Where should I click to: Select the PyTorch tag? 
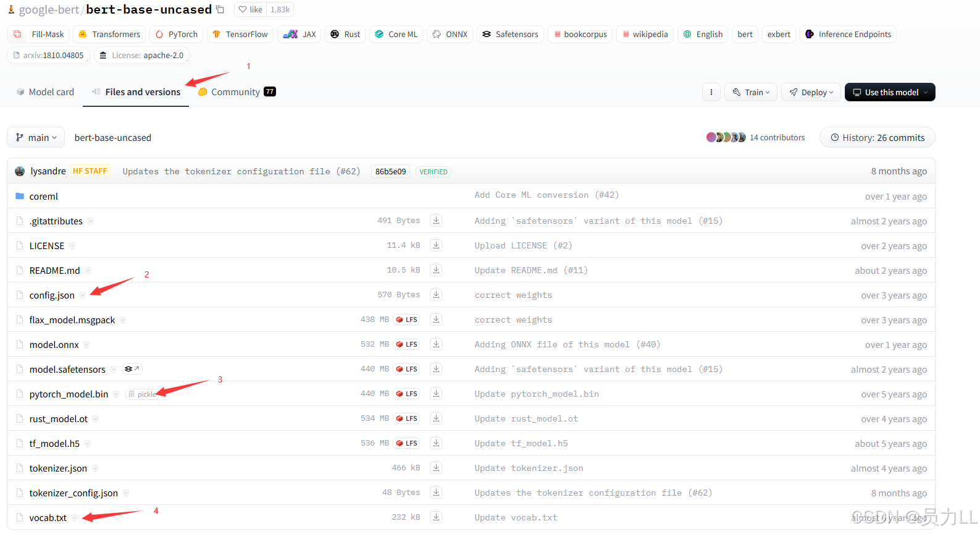tap(177, 34)
